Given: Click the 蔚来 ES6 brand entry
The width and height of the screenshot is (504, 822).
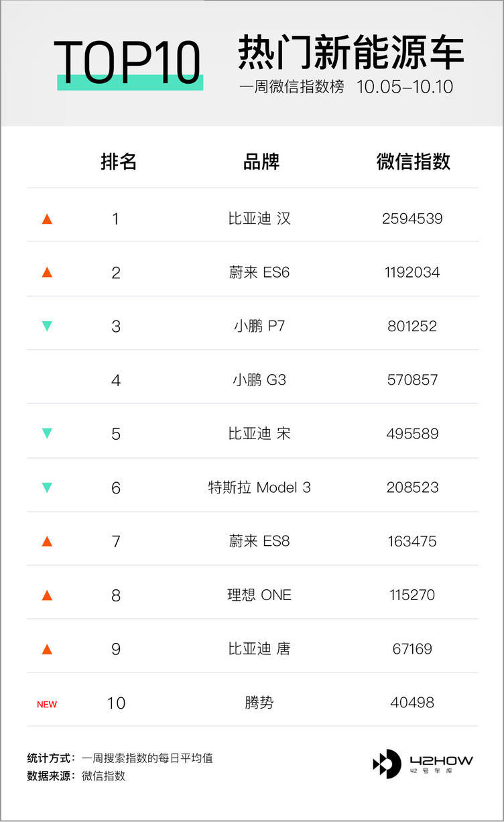Looking at the screenshot, I should (259, 272).
